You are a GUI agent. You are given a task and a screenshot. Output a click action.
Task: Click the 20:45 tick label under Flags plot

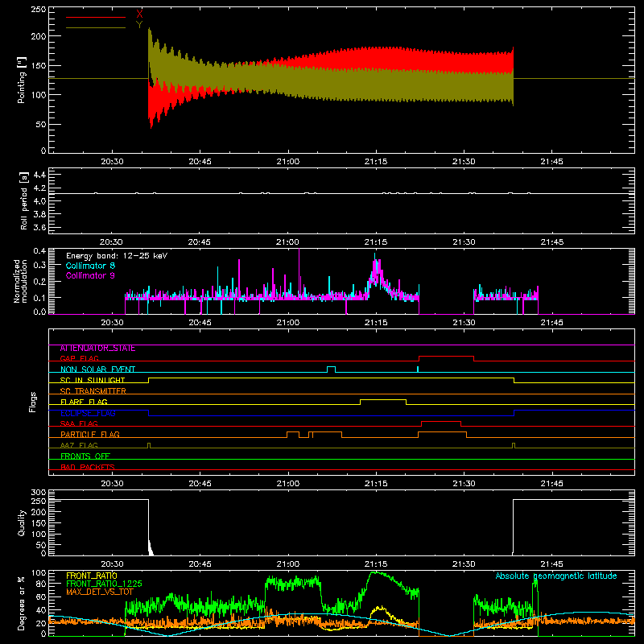(200, 484)
